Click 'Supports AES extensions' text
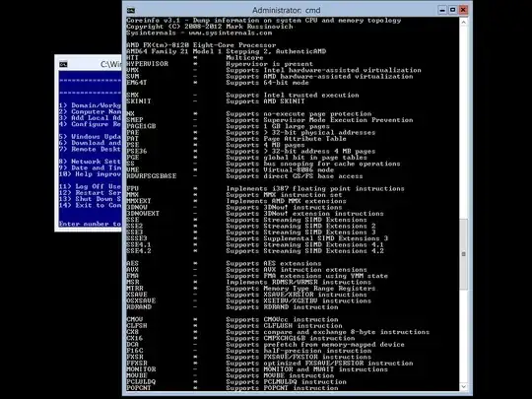The height and width of the screenshot is (399, 532). tap(274, 264)
